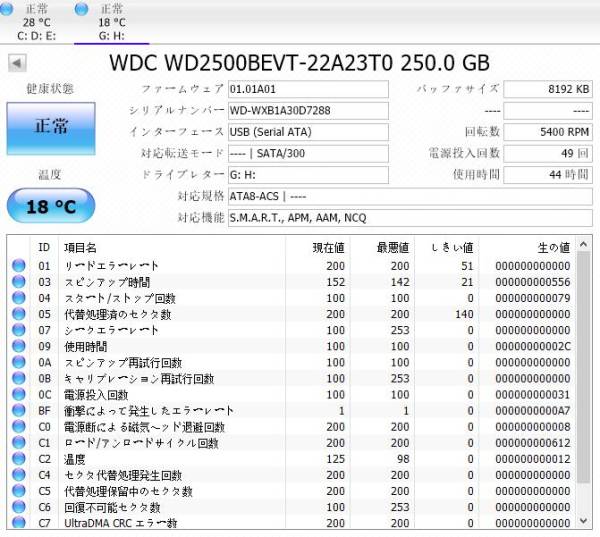
Task: Click the status orb of row C6
Action: point(18,507)
